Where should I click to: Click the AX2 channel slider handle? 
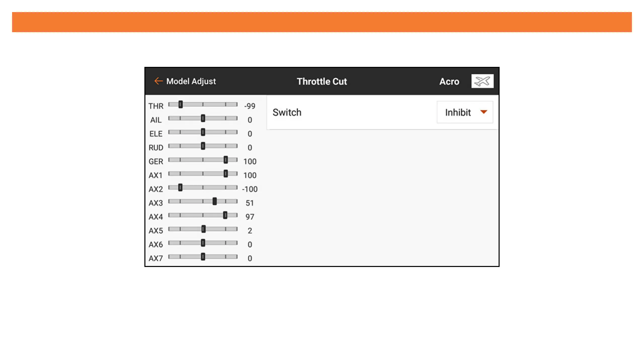(x=180, y=187)
